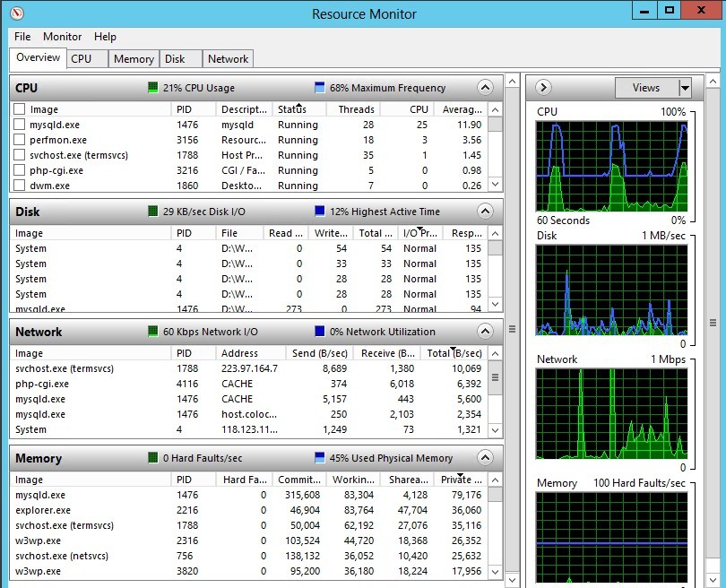
Task: Collapse the graphs pane with the arrow button
Action: [x=543, y=88]
